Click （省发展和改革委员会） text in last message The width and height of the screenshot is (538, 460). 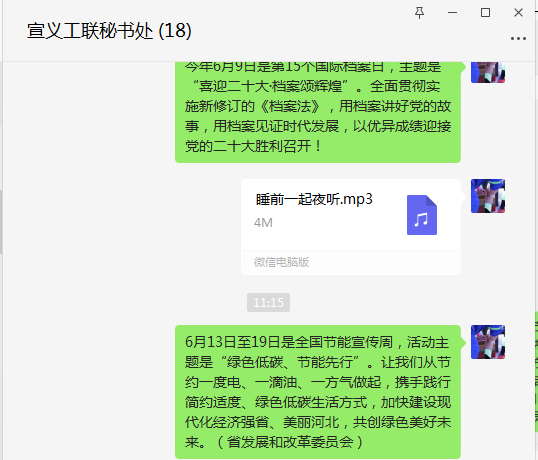click(290, 442)
